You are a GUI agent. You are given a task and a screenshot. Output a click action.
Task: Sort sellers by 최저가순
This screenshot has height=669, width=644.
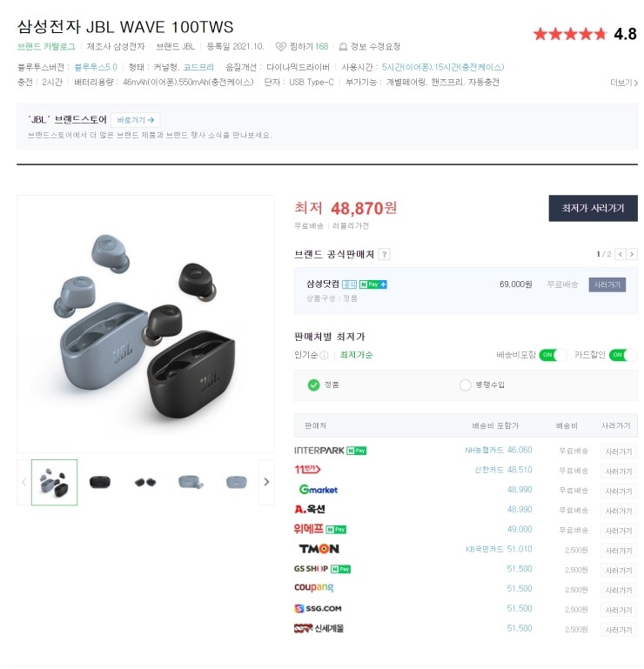click(356, 355)
